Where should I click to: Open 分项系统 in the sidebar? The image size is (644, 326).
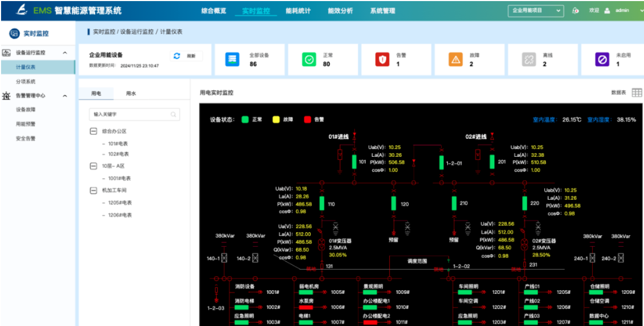pos(26,81)
